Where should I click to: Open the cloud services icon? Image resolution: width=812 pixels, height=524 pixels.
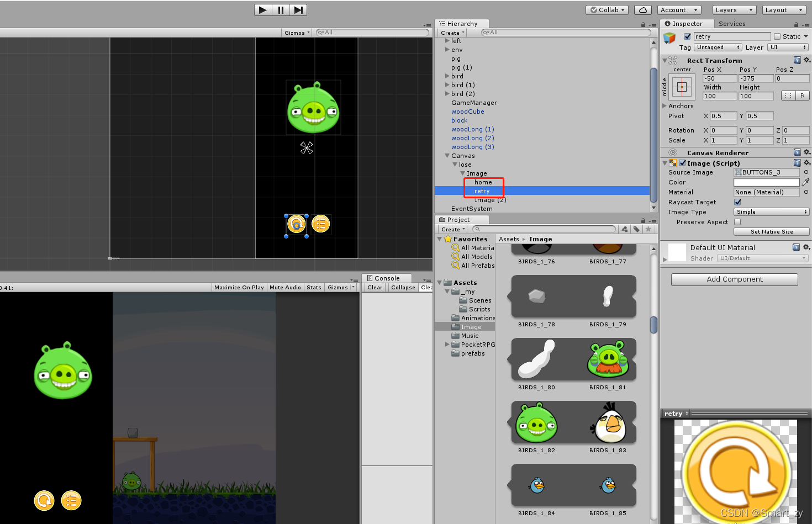642,10
